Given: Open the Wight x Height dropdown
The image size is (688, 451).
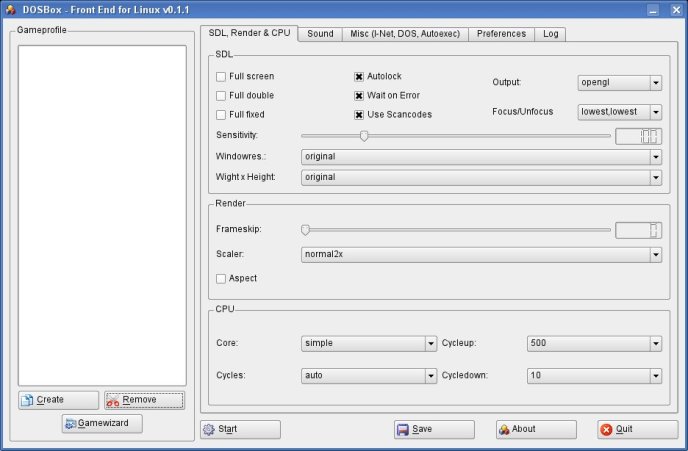Looking at the screenshot, I should tap(481, 177).
